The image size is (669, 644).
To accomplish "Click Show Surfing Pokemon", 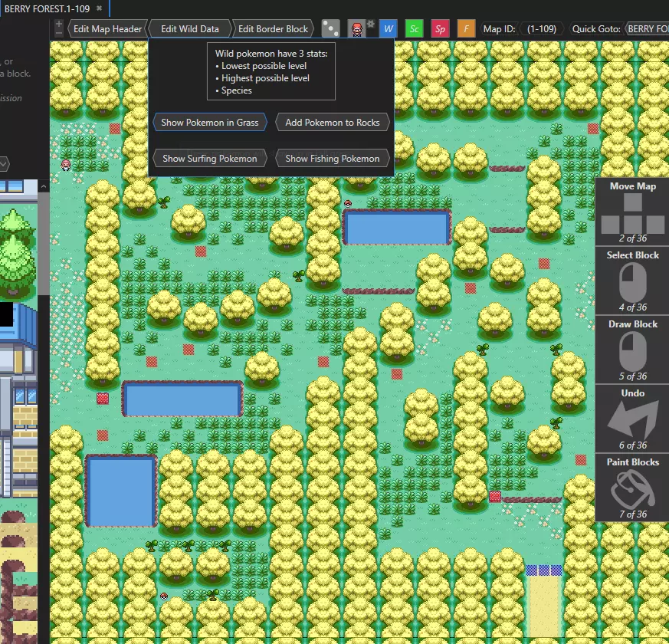I will click(210, 159).
